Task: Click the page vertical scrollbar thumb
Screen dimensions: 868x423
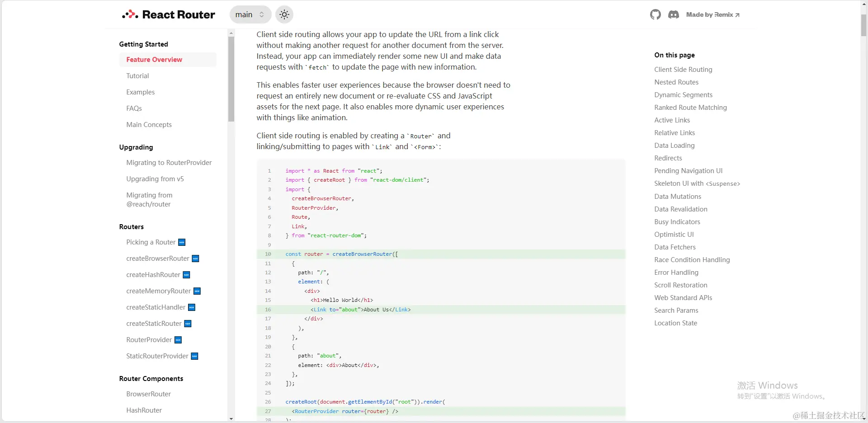Action: tap(863, 25)
